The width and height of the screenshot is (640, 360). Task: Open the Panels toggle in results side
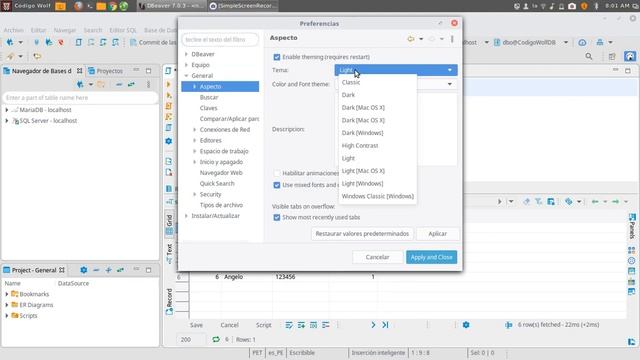click(632, 226)
